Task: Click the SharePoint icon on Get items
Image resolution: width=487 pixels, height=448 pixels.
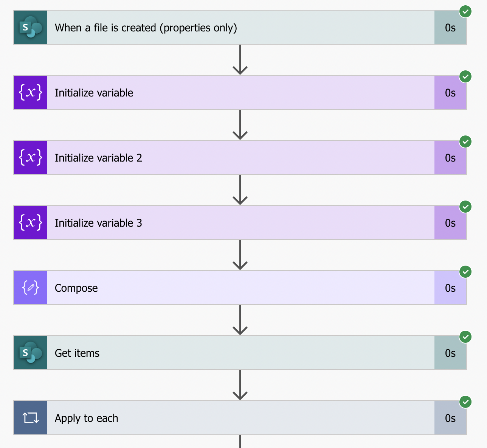Action: click(31, 353)
